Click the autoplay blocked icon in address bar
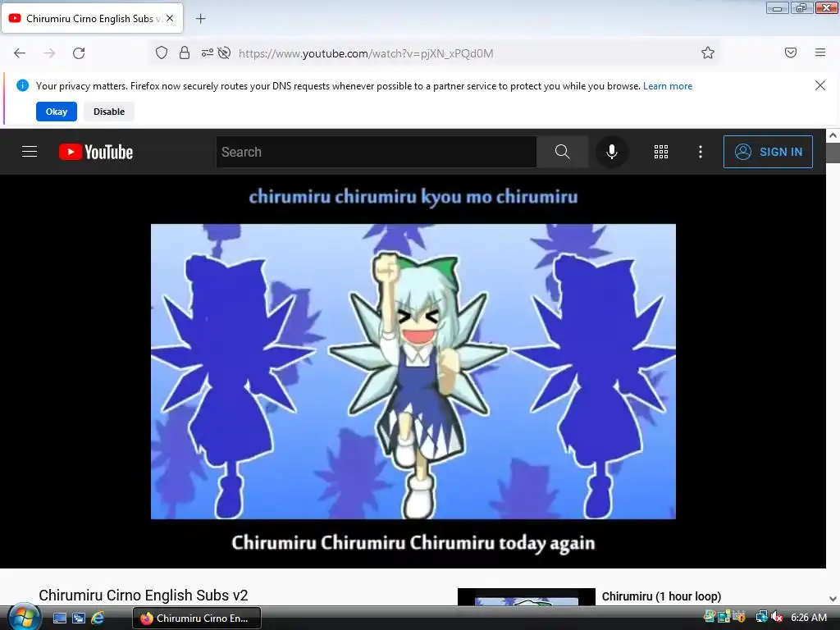This screenshot has height=630, width=840. (225, 52)
